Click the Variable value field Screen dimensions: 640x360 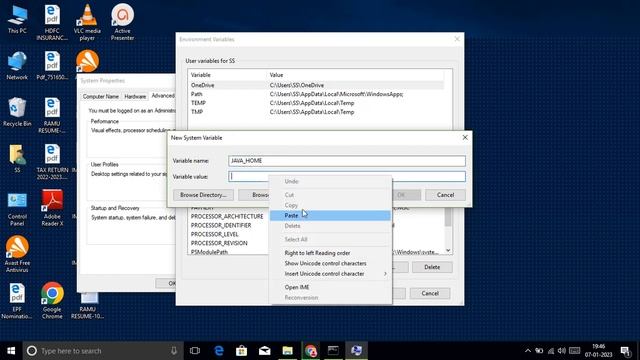347,177
